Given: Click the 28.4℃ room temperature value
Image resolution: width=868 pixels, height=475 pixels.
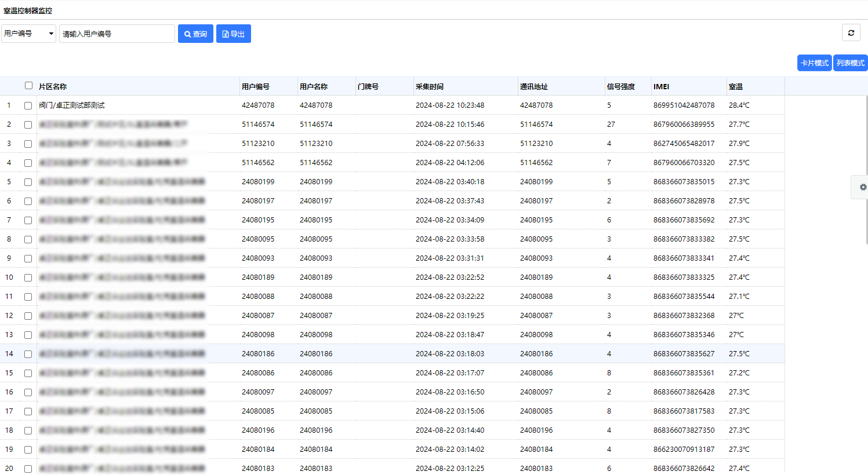Looking at the screenshot, I should coord(739,105).
